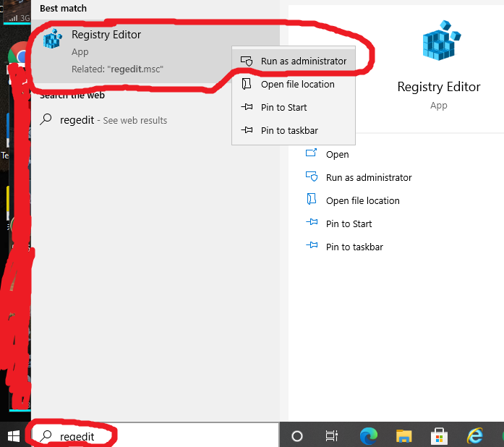Choose Open file location in context menu
The width and height of the screenshot is (504, 447).
click(x=294, y=84)
